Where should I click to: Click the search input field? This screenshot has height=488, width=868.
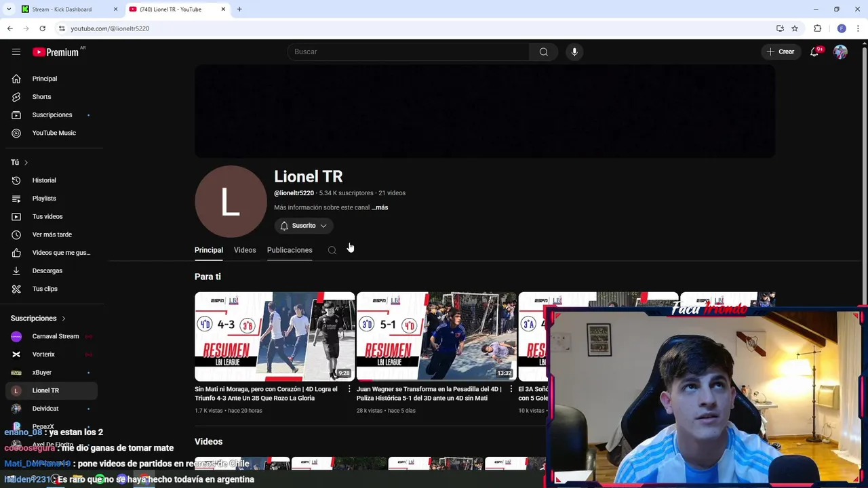coord(408,52)
